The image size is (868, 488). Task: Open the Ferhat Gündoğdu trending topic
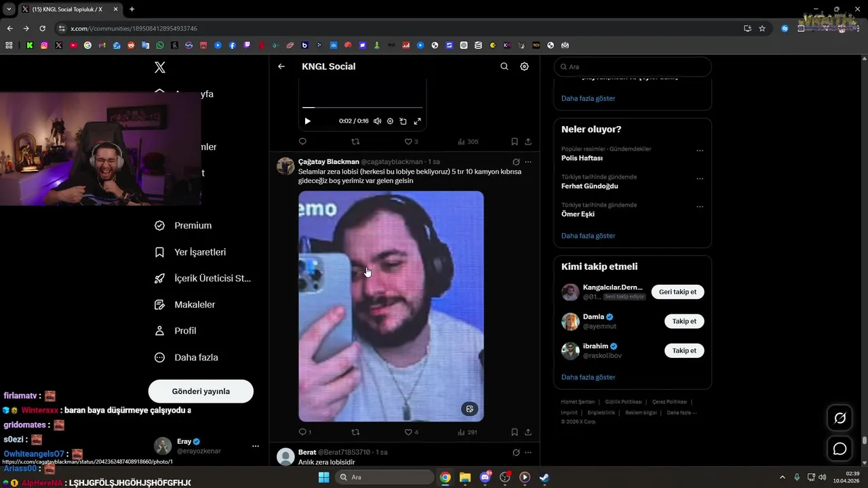point(589,186)
